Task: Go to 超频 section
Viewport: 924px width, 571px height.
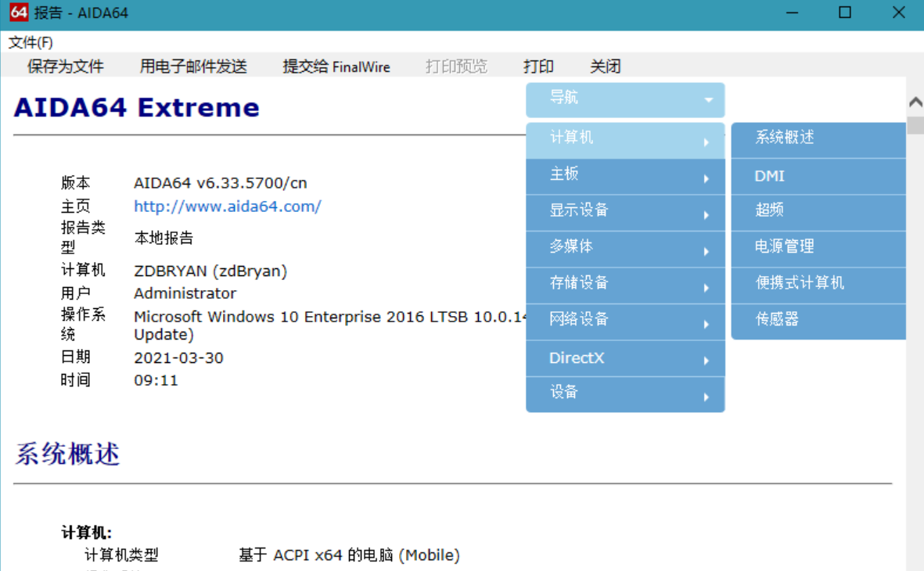Action: click(x=818, y=214)
